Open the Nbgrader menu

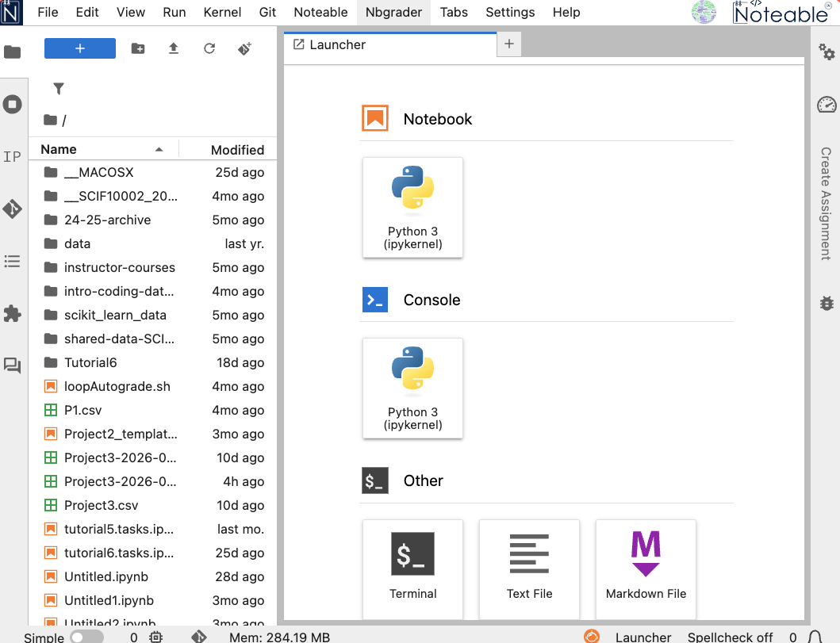(x=393, y=12)
